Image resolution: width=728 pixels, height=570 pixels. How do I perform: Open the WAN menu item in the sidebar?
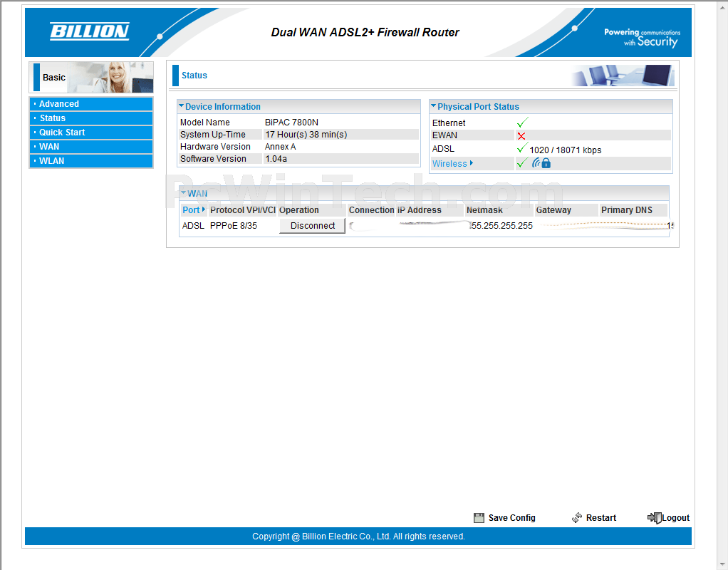point(91,147)
